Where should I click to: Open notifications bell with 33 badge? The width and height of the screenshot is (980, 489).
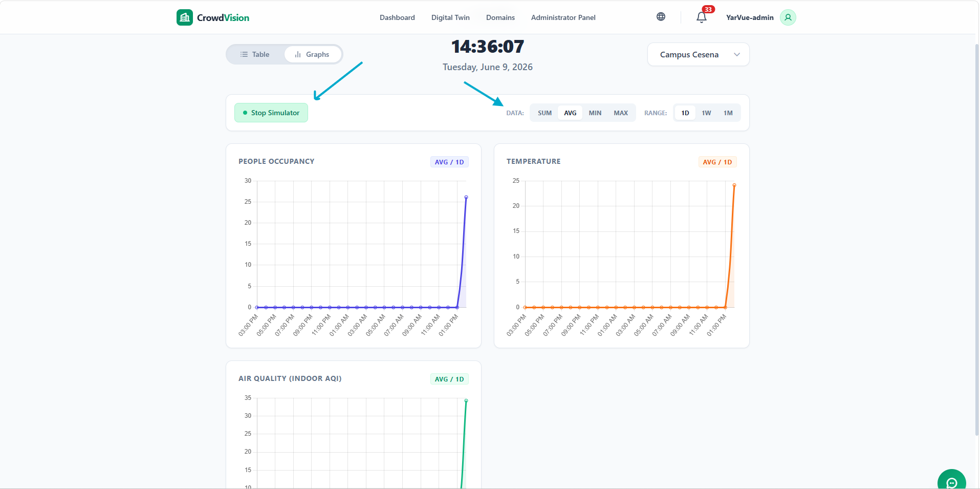click(x=702, y=17)
